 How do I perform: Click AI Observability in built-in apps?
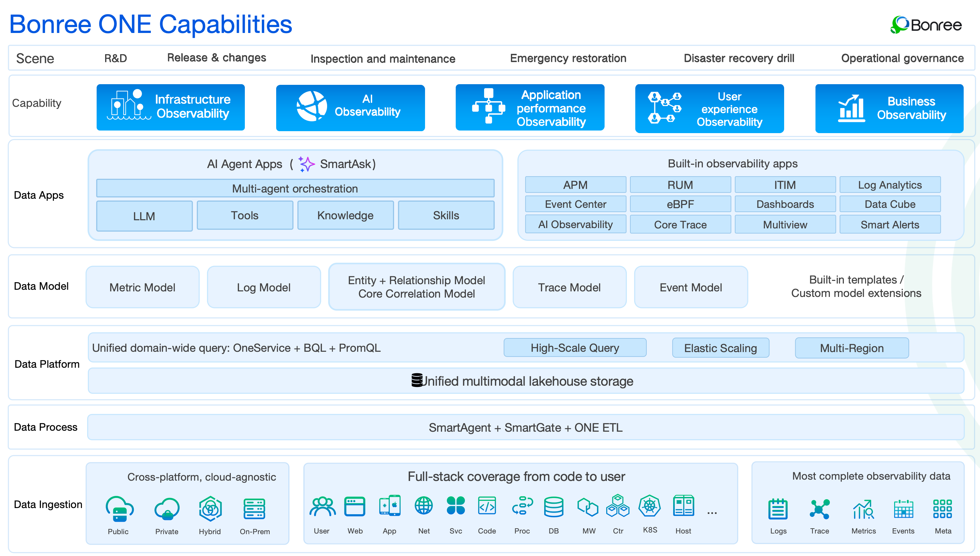[576, 224]
